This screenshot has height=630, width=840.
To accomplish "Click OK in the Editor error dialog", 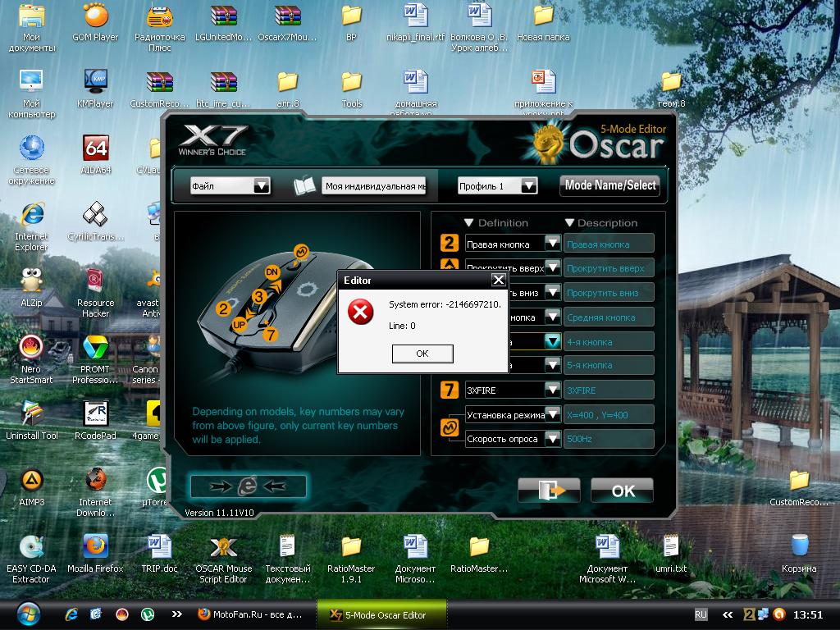I will click(x=422, y=354).
